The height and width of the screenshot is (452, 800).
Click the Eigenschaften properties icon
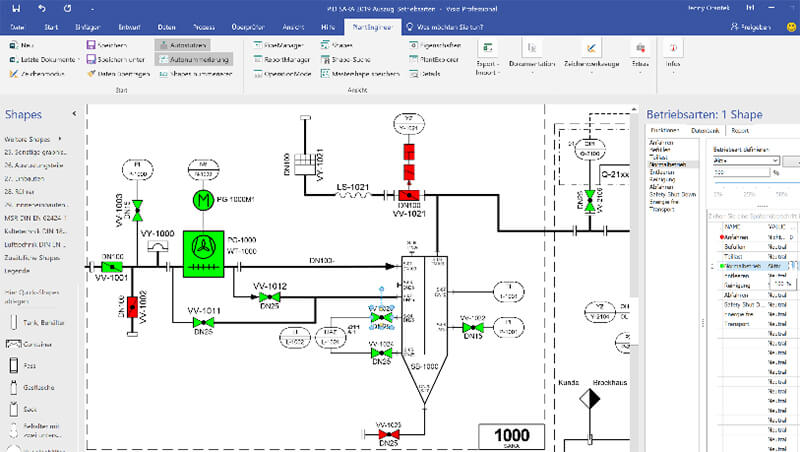coord(413,45)
